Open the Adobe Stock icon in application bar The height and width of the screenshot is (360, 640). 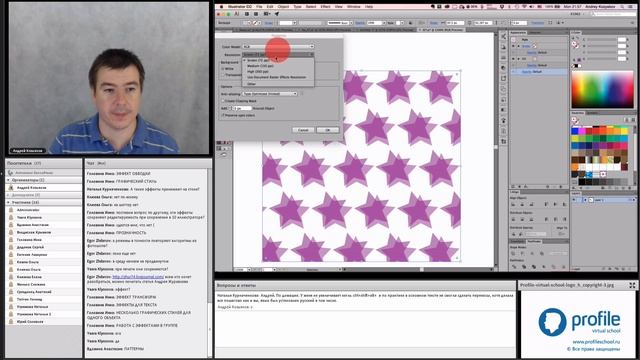coord(256,14)
